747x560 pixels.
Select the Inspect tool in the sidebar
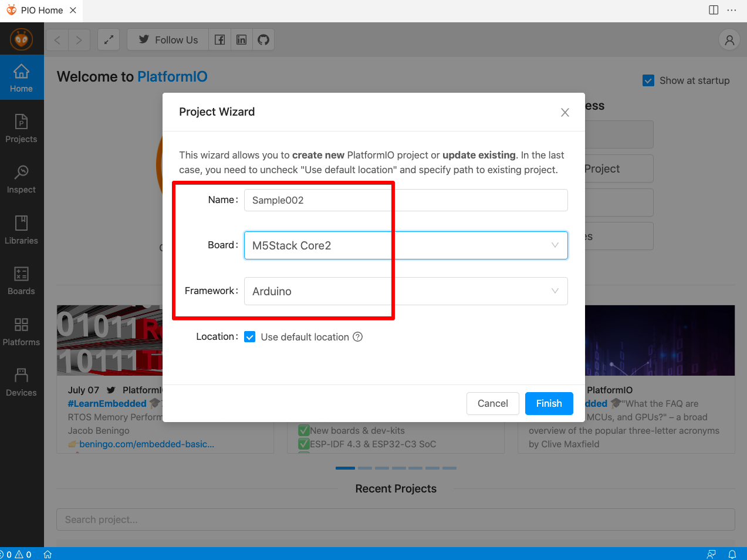[22, 178]
